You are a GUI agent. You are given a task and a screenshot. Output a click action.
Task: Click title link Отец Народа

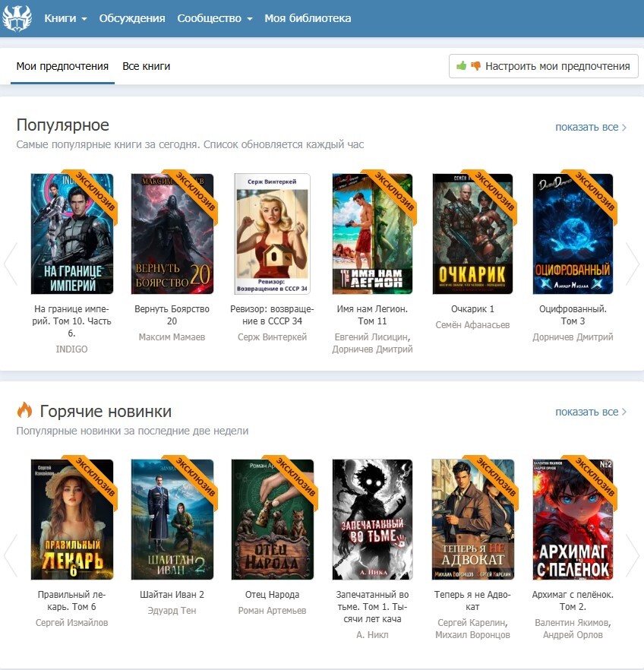click(x=272, y=594)
